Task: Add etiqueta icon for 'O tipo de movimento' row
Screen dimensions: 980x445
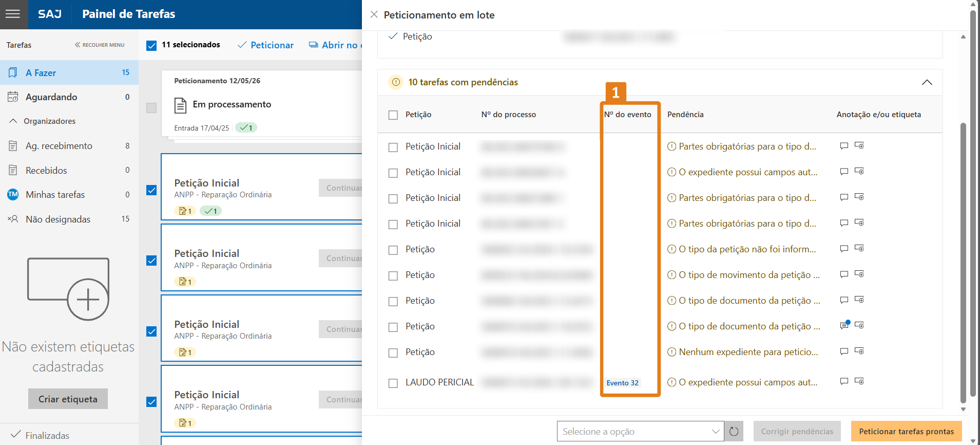Action: coord(859,274)
